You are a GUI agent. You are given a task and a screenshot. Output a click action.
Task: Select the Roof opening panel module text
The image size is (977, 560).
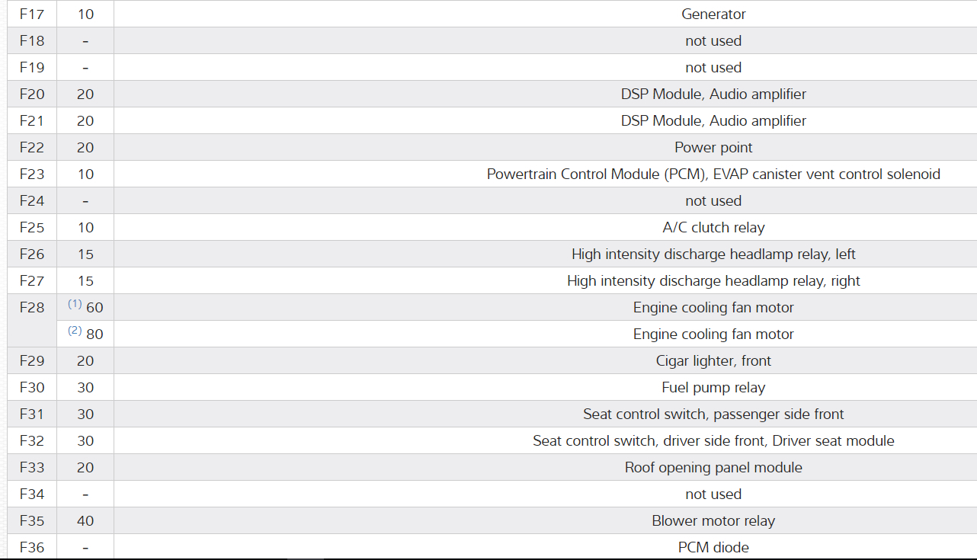(x=713, y=467)
